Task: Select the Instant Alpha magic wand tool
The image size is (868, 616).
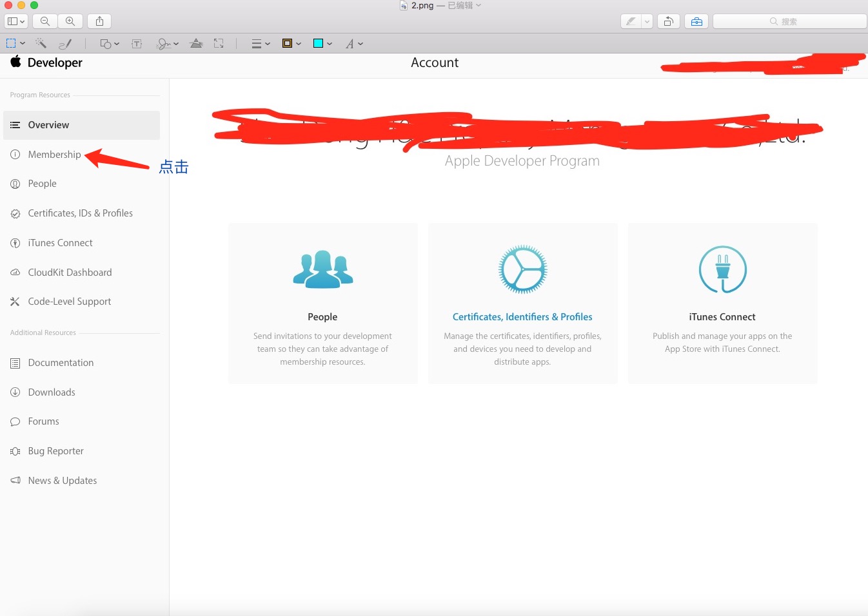Action: (x=41, y=44)
